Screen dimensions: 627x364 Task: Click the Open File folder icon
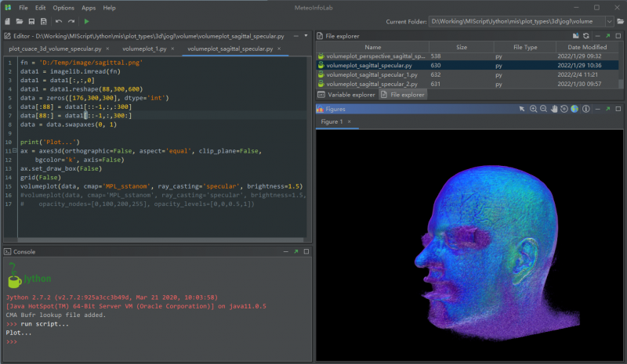tap(20, 22)
